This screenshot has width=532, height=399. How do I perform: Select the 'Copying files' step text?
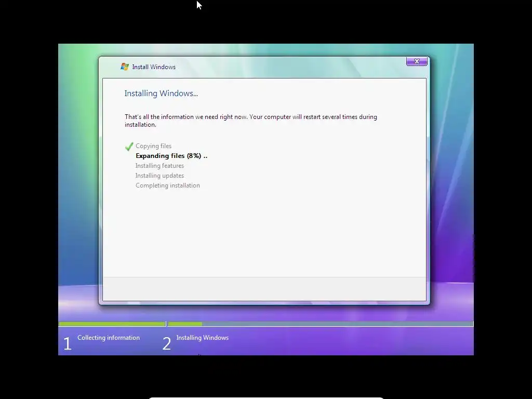(153, 146)
